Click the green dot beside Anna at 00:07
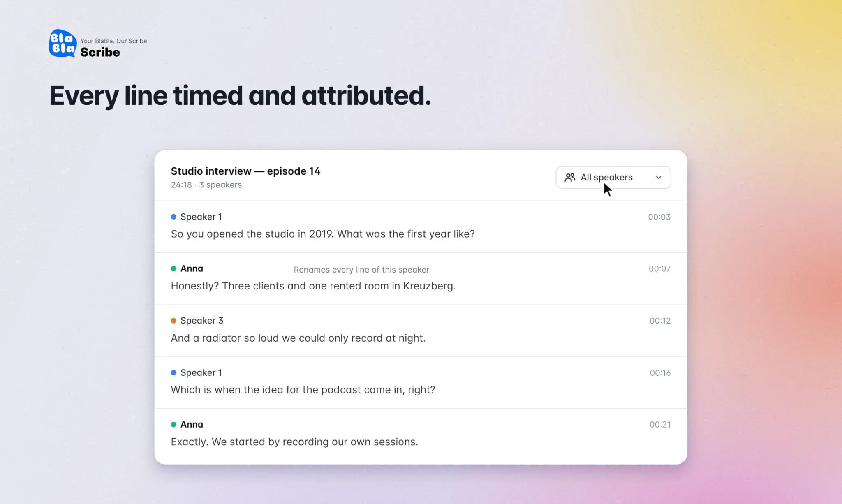 click(x=173, y=268)
